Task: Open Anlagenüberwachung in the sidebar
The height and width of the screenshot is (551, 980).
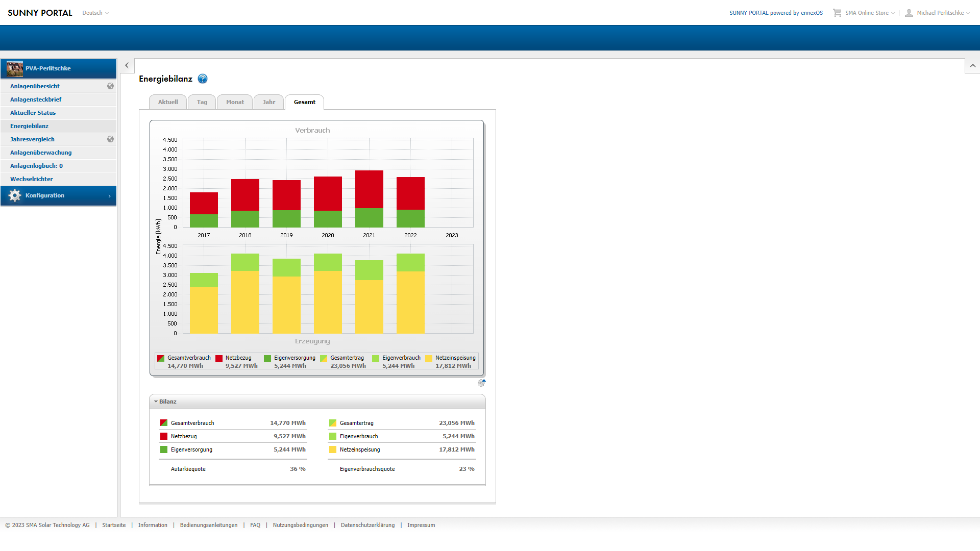Action: point(41,153)
